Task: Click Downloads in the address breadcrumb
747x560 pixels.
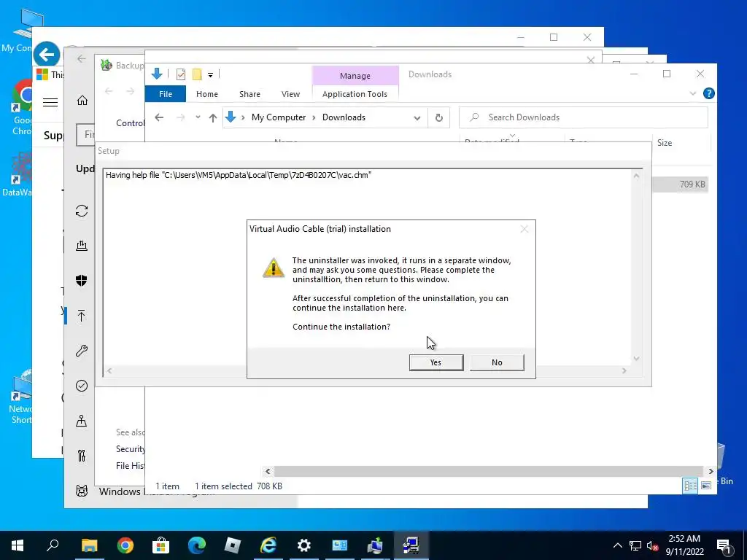Action: tap(344, 117)
